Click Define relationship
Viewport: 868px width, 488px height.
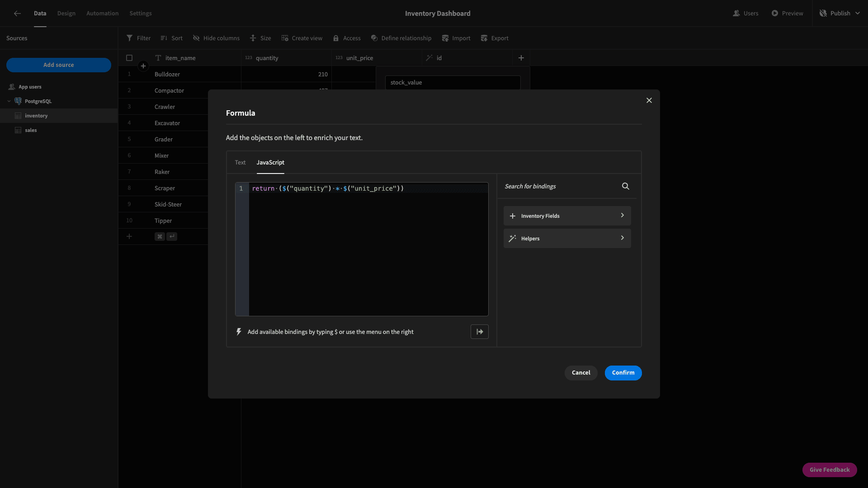(x=401, y=38)
